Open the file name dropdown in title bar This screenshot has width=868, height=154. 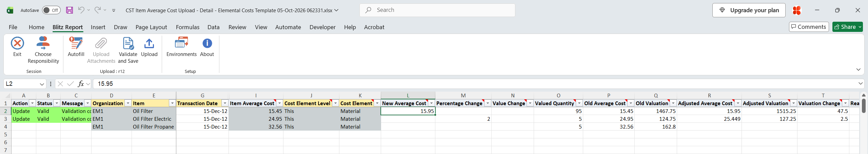(x=336, y=10)
